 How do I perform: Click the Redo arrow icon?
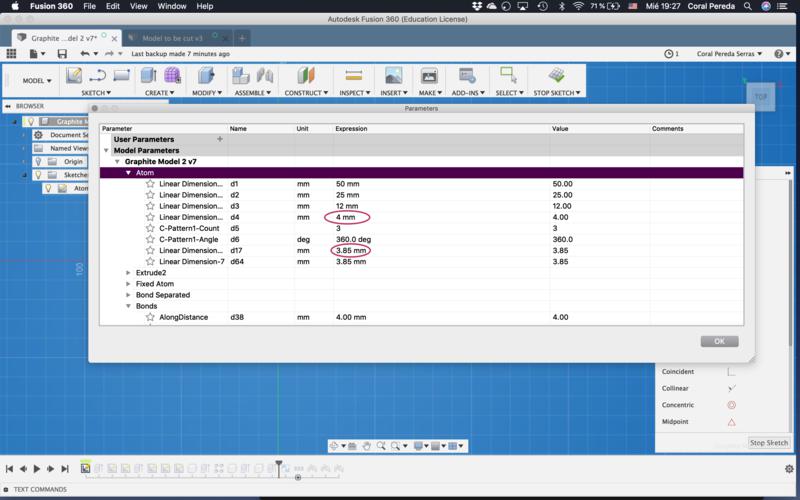[109, 54]
